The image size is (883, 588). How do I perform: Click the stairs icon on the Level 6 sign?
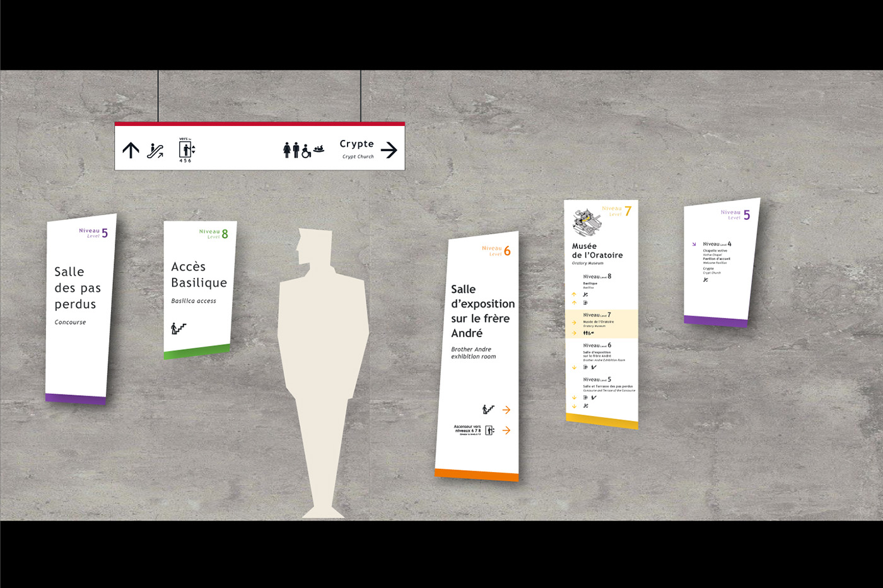click(488, 410)
